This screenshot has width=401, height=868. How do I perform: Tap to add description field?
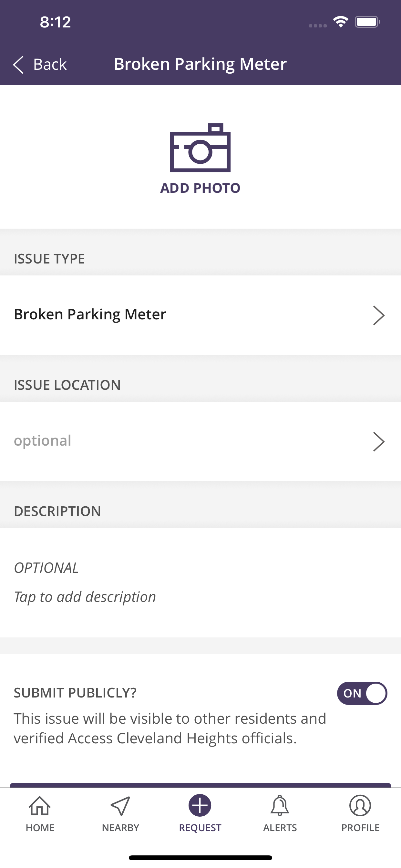200,582
